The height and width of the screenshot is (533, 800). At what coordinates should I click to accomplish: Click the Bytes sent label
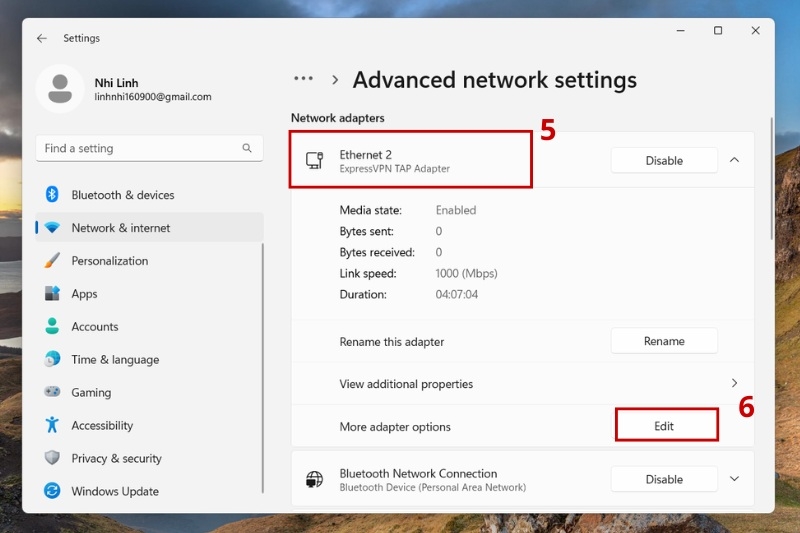pos(366,231)
